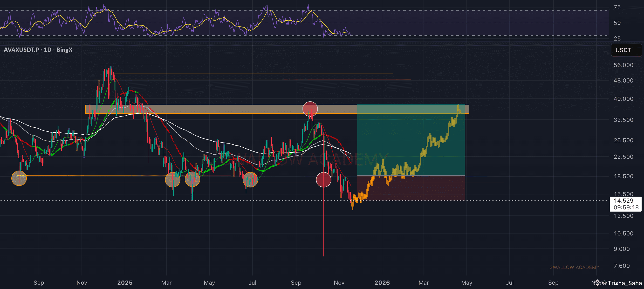Viewport: 644px width, 289px height.
Task: Click the Binance logo watermark icon
Action: point(597,283)
